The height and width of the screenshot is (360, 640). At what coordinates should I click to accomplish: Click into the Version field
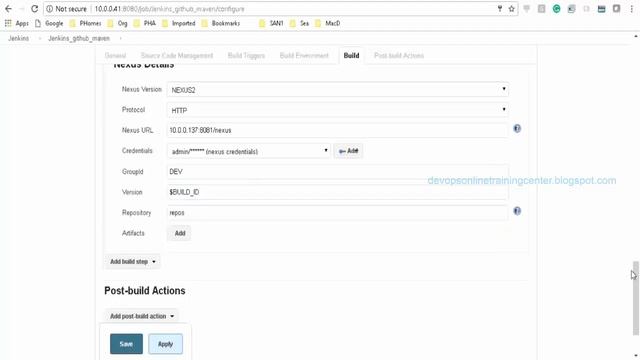coord(338,192)
